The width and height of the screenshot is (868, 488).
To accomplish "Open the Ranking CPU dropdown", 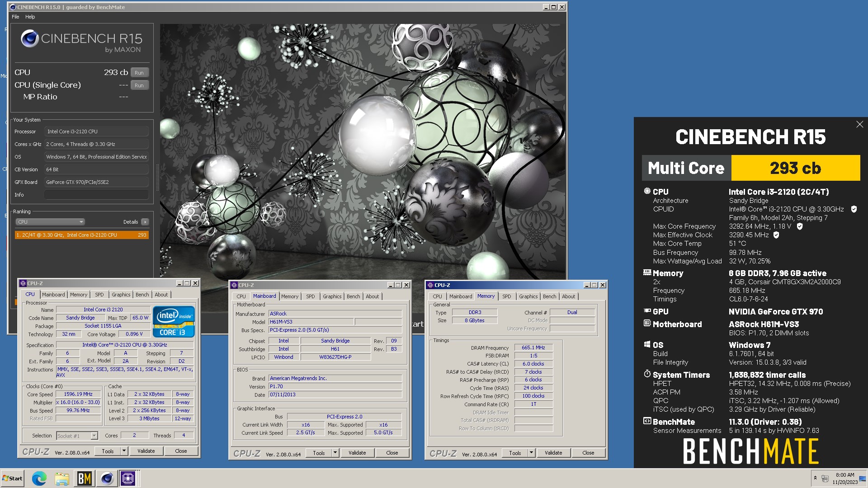I will pos(50,222).
